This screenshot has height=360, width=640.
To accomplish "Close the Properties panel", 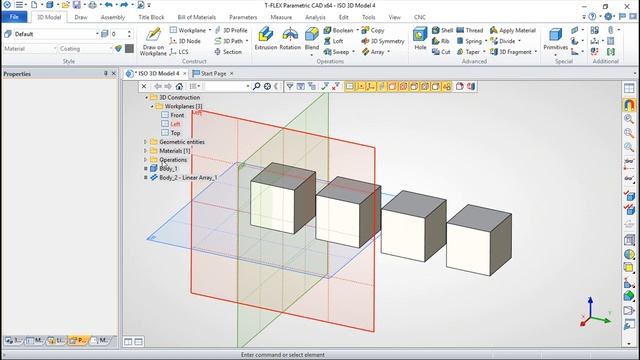I will tap(114, 73).
